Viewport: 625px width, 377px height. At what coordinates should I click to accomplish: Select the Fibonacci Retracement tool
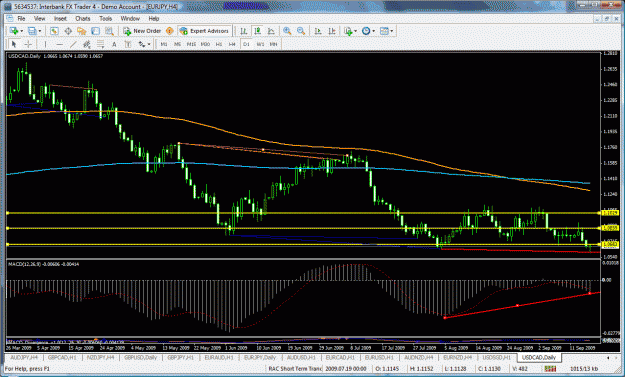(100, 44)
